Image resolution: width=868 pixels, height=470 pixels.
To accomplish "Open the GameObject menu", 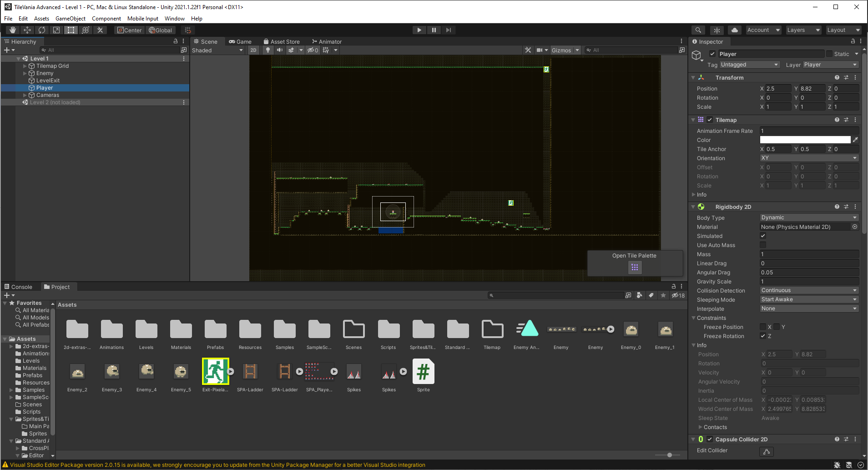I will (x=70, y=19).
